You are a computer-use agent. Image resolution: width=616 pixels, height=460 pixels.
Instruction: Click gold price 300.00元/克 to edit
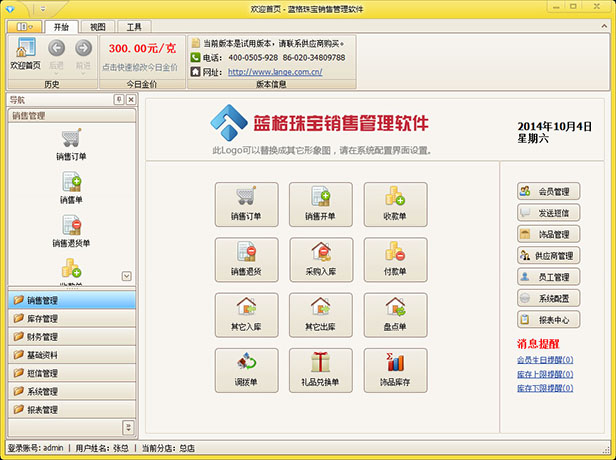[142, 48]
